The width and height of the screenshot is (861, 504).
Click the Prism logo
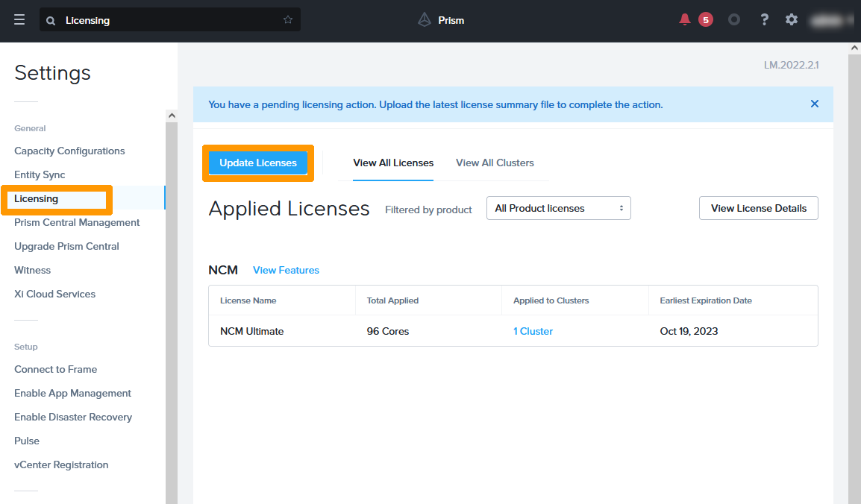pos(440,20)
